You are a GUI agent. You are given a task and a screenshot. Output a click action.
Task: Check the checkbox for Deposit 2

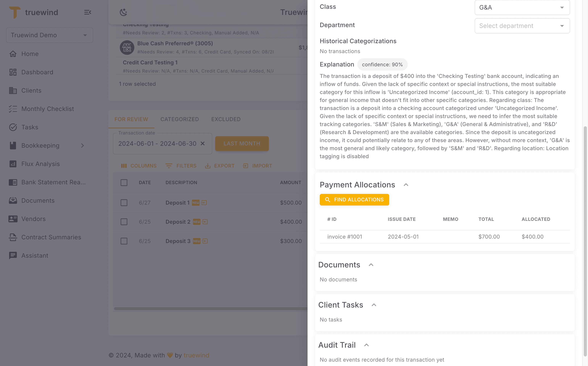pyautogui.click(x=124, y=221)
